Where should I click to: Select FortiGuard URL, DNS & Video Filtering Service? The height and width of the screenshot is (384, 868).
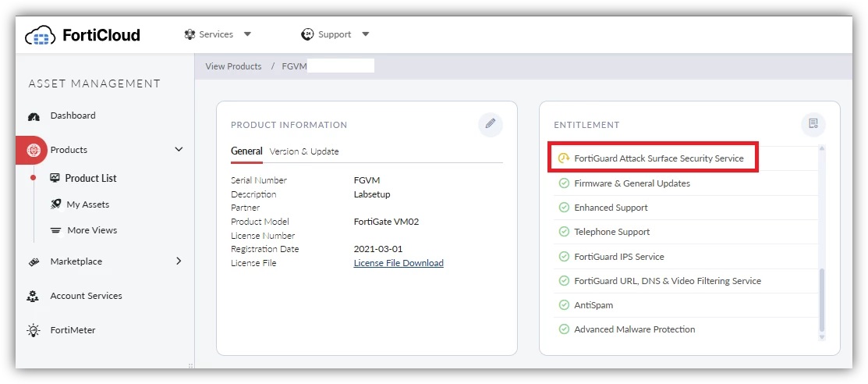click(668, 281)
